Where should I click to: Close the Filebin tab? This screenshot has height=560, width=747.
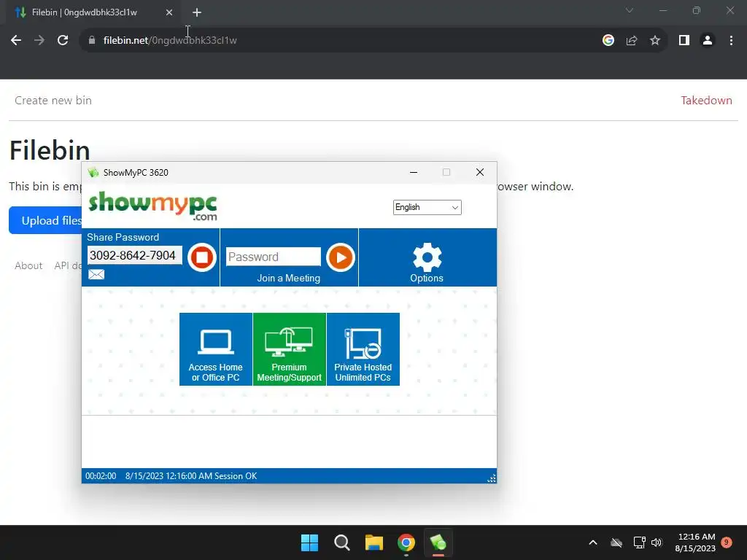(x=169, y=12)
